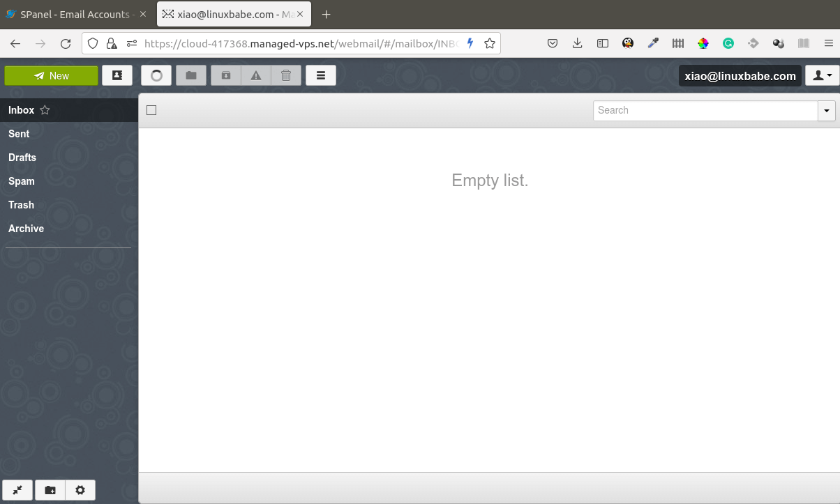Click the archive message icon

[225, 75]
